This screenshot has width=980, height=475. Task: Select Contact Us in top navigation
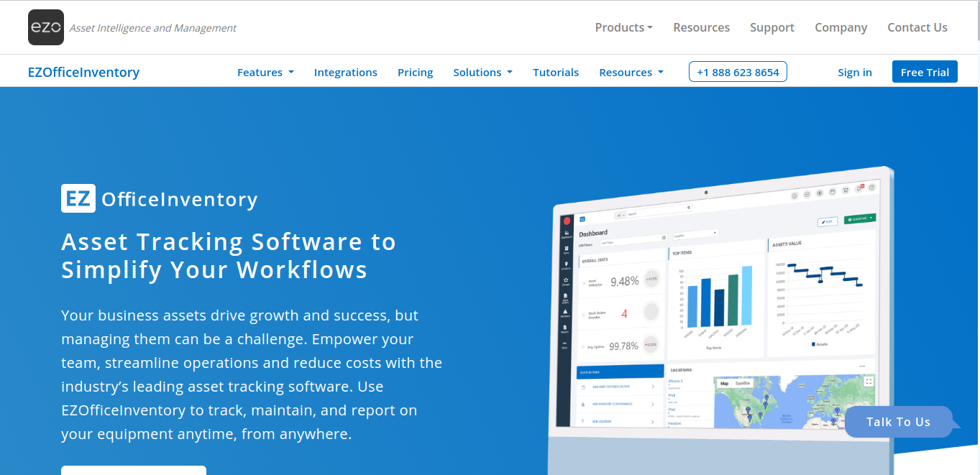pyautogui.click(x=917, y=27)
